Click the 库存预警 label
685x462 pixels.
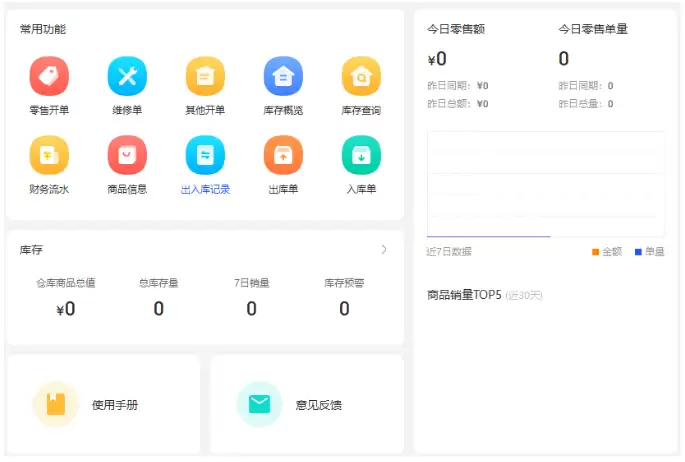tap(344, 283)
